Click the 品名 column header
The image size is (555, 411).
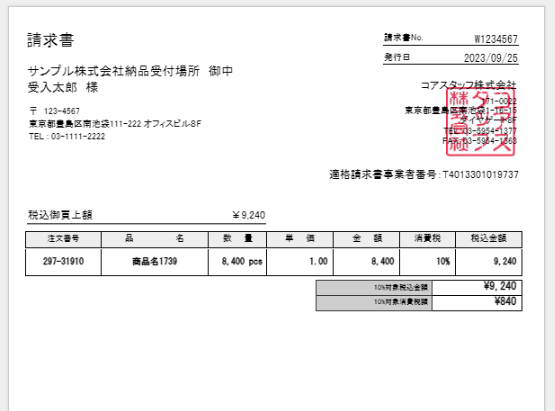click(x=155, y=239)
